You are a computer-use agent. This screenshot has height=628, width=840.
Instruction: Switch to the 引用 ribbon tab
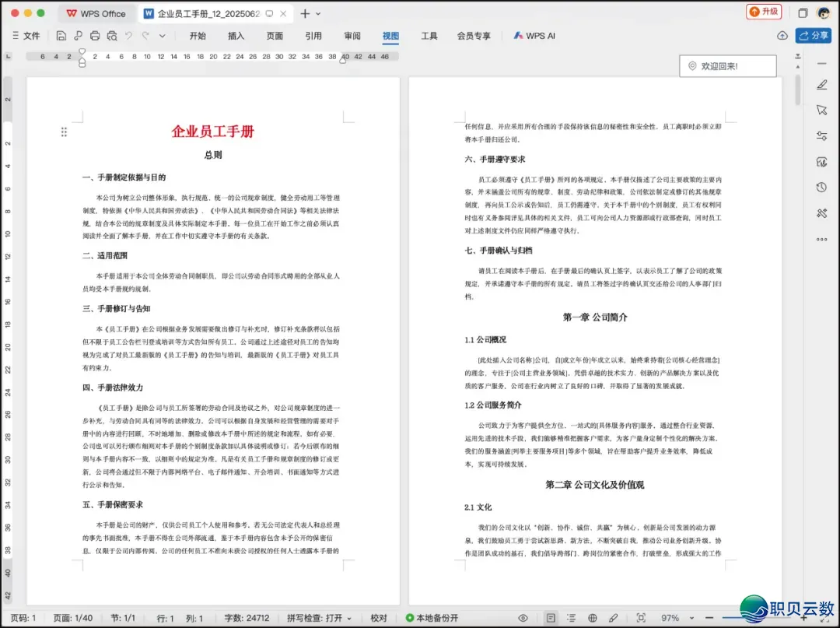coord(313,36)
